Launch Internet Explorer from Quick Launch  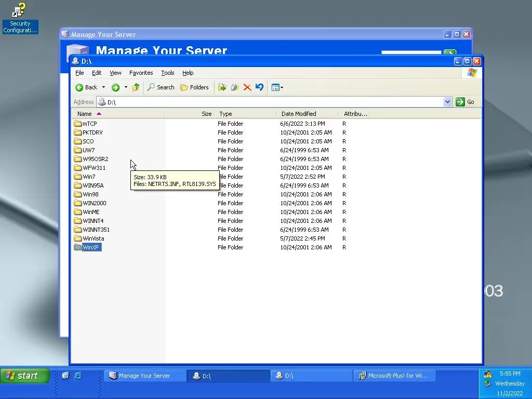coord(78,375)
